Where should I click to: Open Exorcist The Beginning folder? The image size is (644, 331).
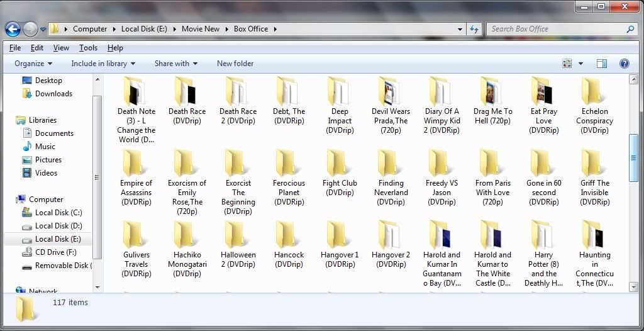238,182
